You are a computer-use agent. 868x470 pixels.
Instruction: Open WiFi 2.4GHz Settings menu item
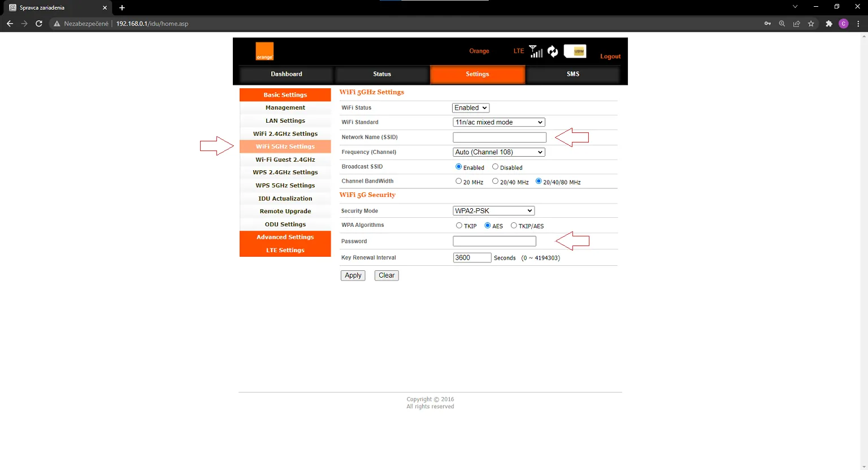click(285, 134)
